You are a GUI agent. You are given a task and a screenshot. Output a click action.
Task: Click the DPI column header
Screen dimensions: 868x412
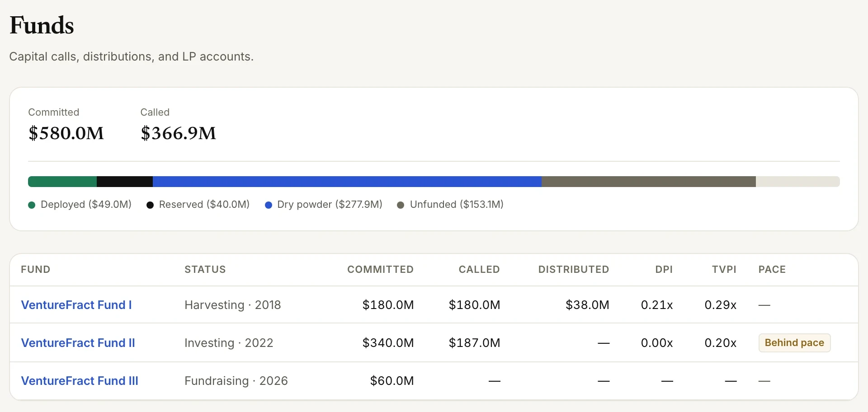pos(664,270)
